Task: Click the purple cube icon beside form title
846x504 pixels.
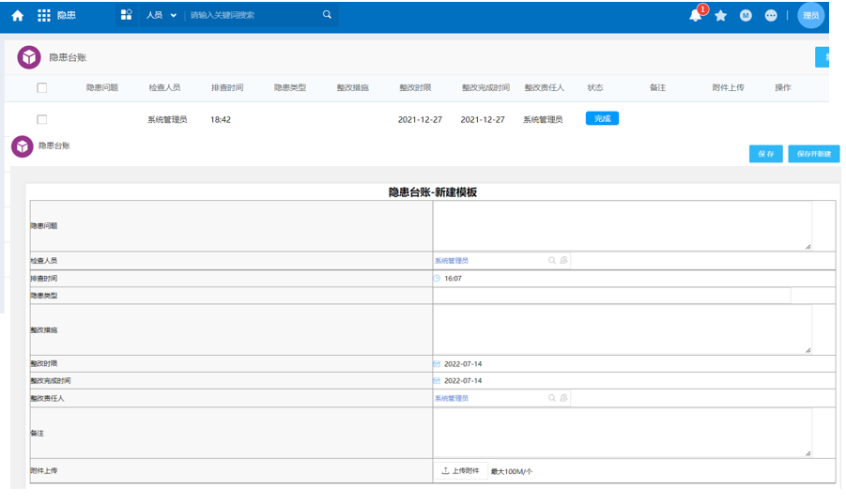Action: tap(23, 146)
